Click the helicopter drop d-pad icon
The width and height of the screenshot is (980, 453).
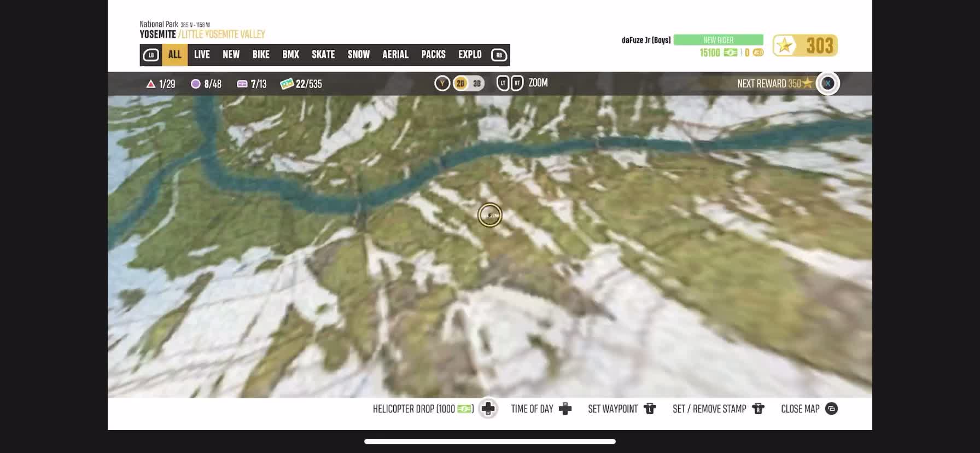[488, 409]
